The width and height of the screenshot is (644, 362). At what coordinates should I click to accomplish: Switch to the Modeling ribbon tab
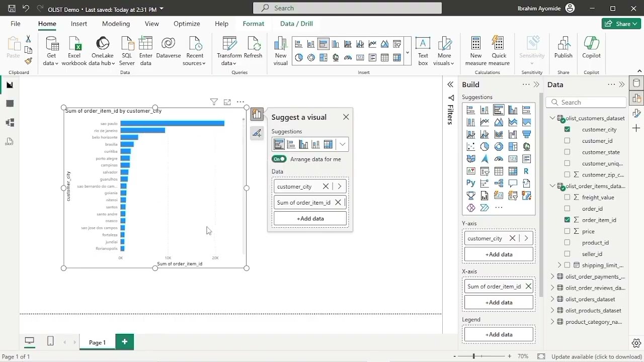116,24
